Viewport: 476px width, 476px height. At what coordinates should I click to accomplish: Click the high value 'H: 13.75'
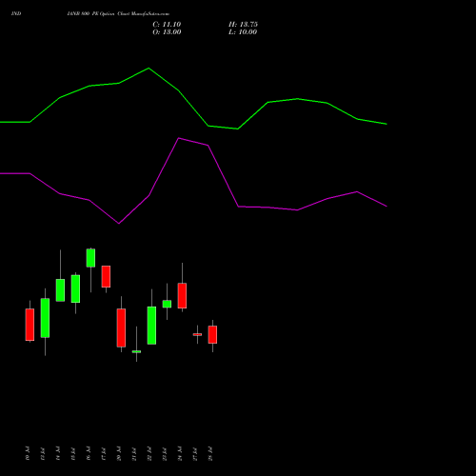pos(243,25)
